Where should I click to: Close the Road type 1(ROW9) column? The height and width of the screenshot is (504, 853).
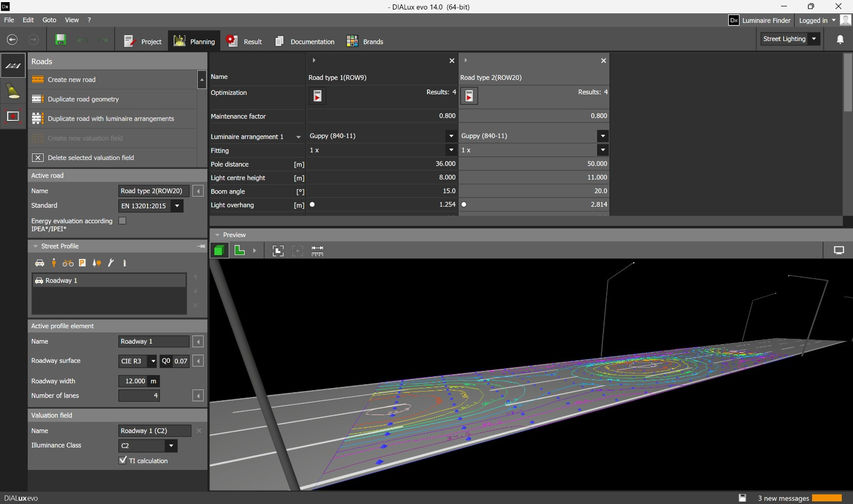[452, 61]
